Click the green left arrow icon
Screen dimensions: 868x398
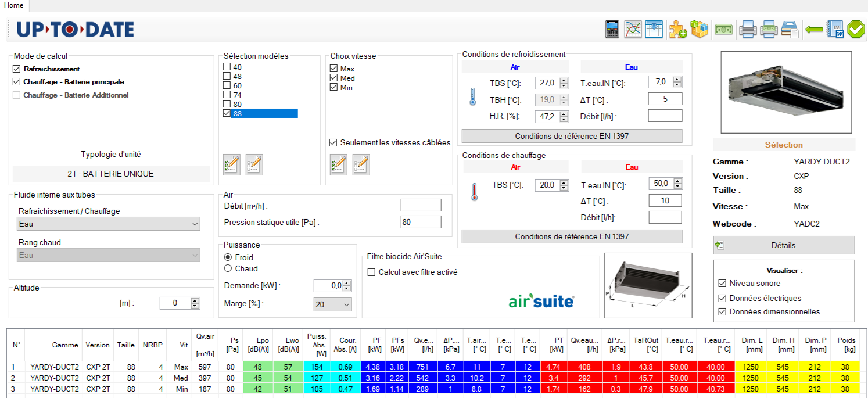(814, 29)
